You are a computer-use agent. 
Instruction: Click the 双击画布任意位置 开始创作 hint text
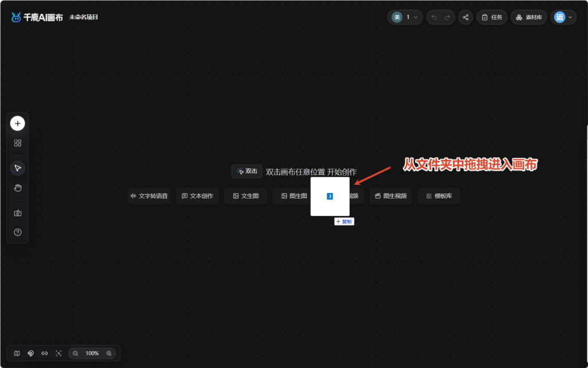pos(311,172)
